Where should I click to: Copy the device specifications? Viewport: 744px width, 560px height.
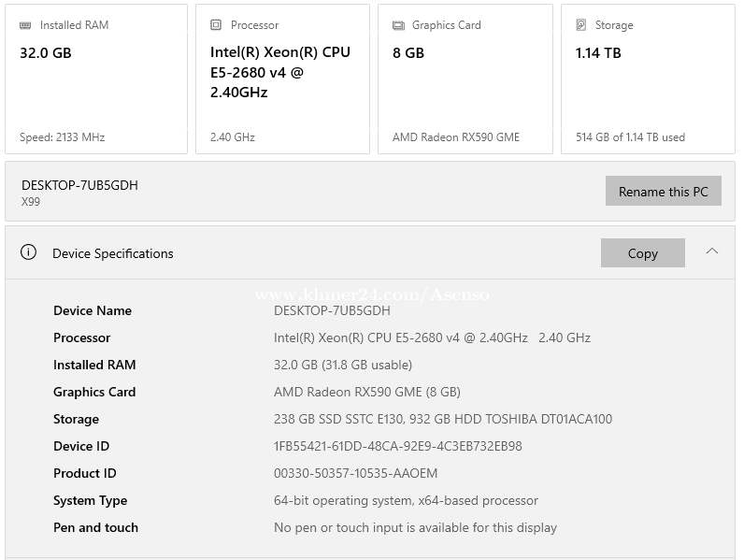pyautogui.click(x=642, y=253)
